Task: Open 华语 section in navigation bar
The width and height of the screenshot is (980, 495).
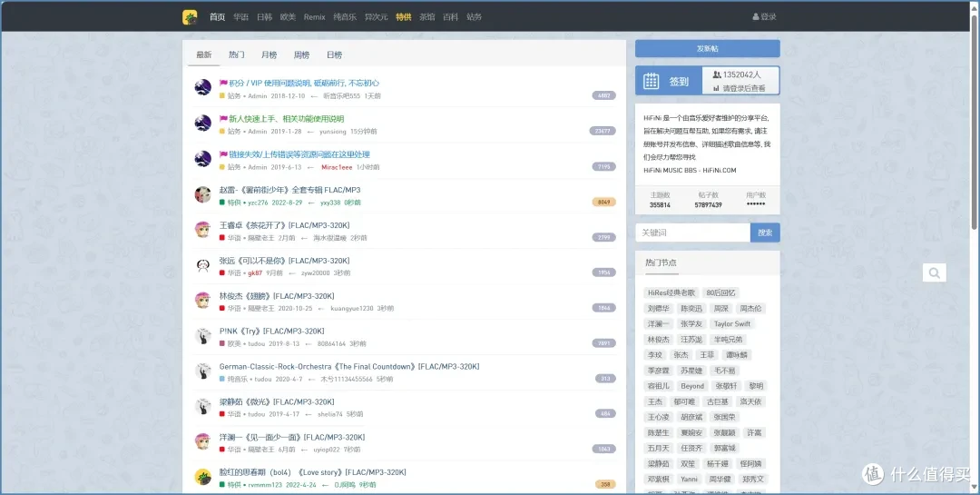Action: (240, 17)
